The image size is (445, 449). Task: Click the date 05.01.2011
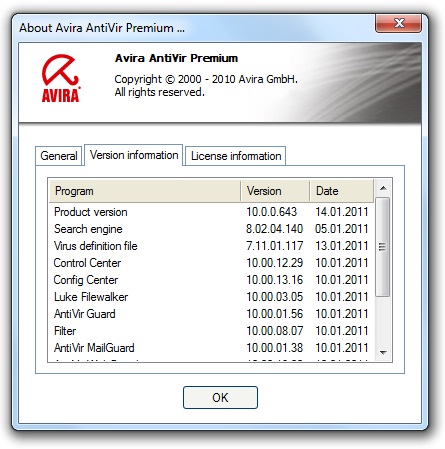pyautogui.click(x=342, y=229)
